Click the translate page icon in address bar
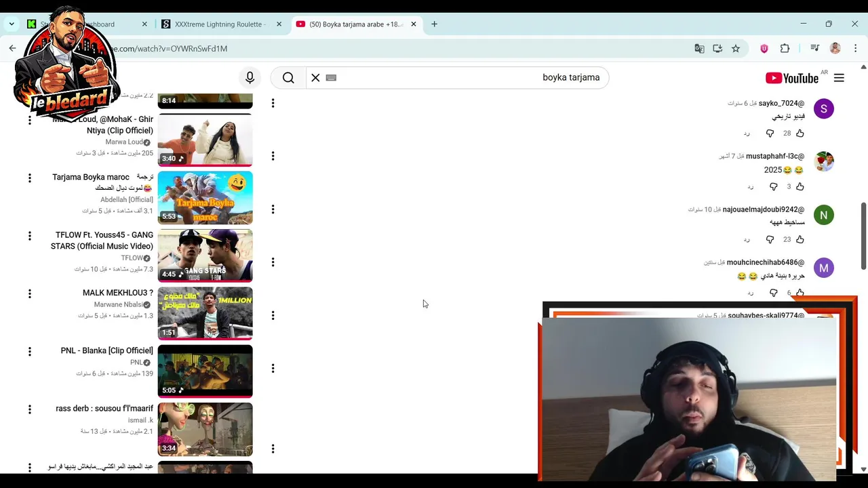 coord(699,48)
